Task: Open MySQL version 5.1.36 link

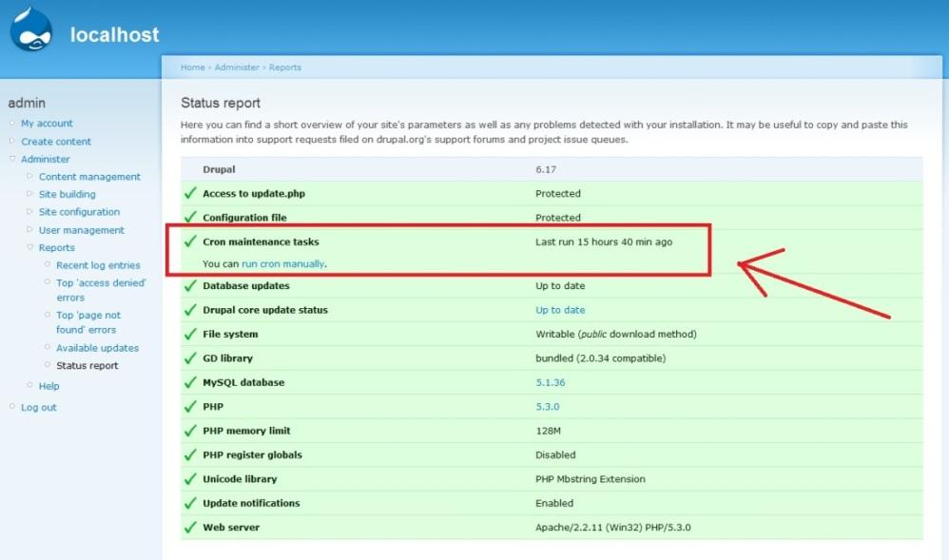Action: click(x=551, y=382)
